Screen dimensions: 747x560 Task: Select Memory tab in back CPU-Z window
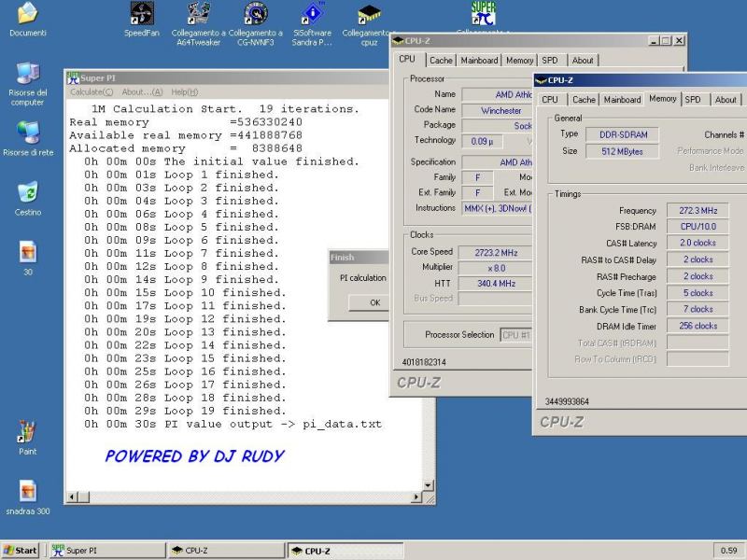coord(520,61)
